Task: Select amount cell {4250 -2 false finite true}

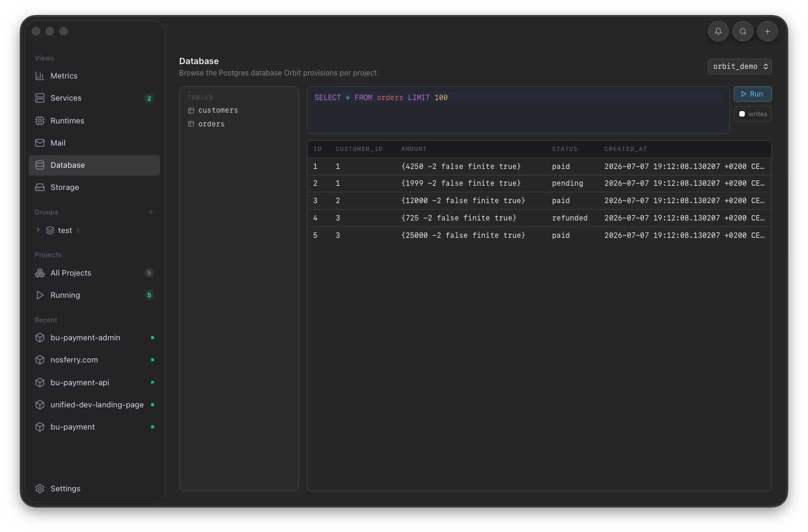Action: [461, 167]
